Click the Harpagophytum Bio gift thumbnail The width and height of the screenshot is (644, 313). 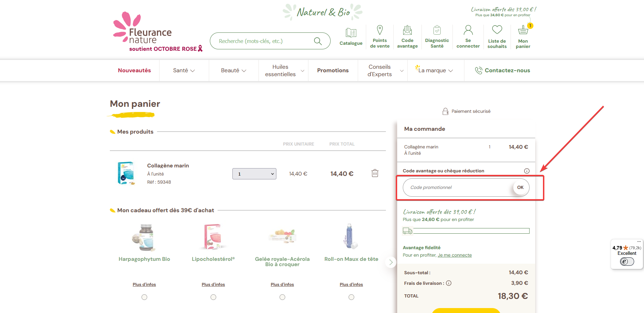tap(144, 237)
